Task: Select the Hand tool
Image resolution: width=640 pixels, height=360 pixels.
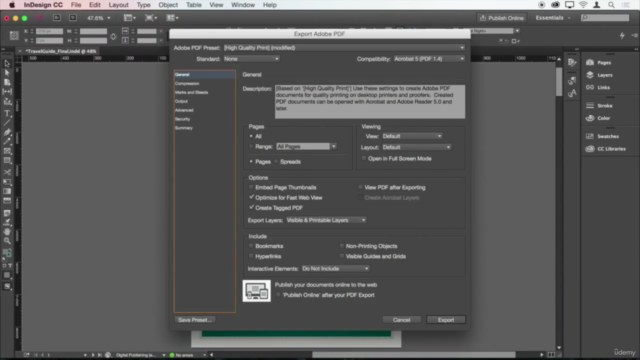Action: [7, 231]
